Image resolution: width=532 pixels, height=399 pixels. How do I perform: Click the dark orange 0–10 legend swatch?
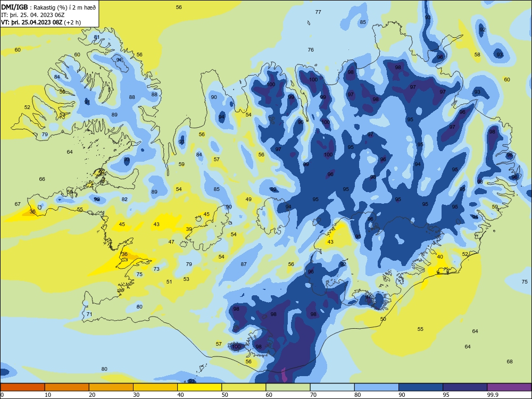[22, 387]
